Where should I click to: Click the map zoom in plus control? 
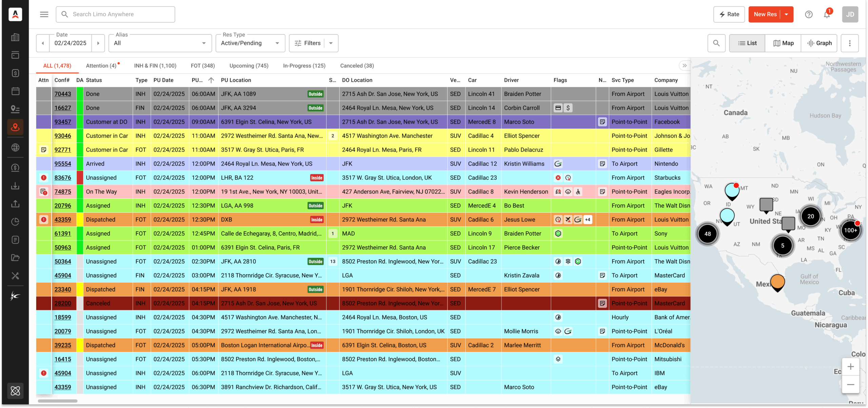850,367
